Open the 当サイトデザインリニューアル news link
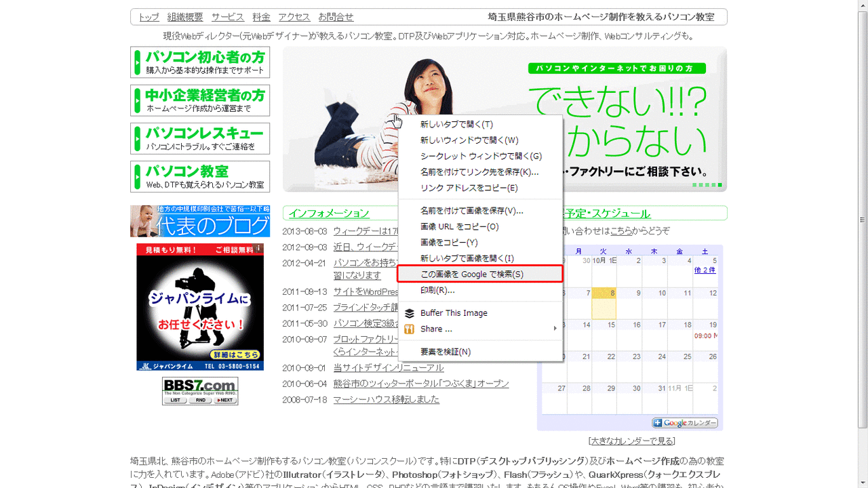This screenshot has height=488, width=868. pyautogui.click(x=389, y=367)
